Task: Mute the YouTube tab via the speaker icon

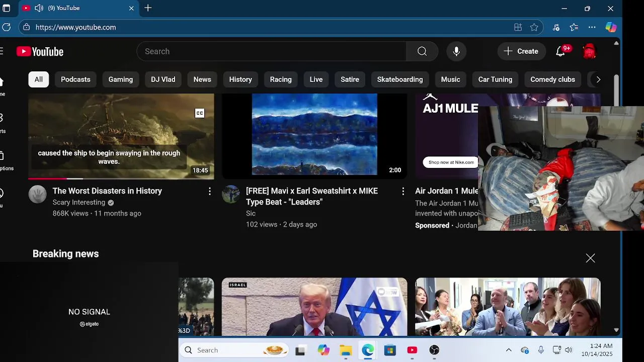Action: [x=39, y=8]
